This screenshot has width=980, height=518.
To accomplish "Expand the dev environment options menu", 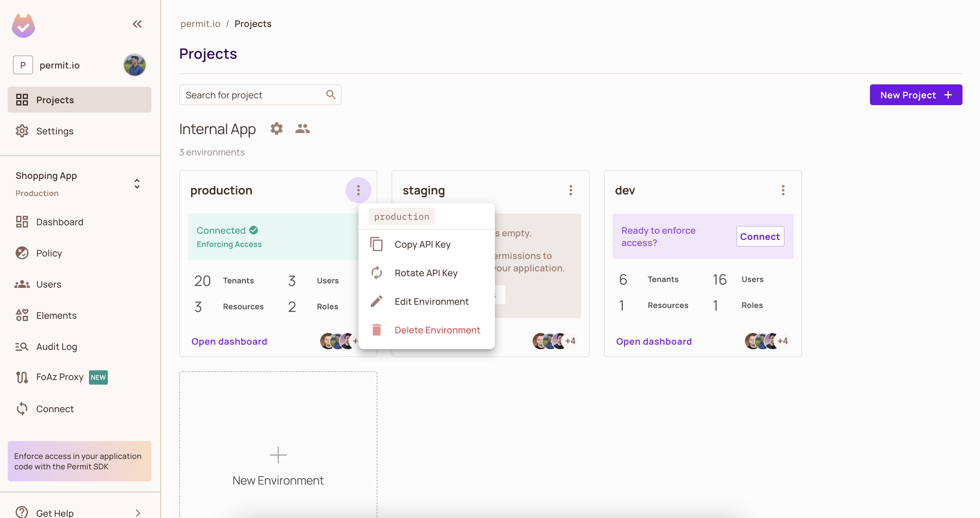I will tap(783, 190).
